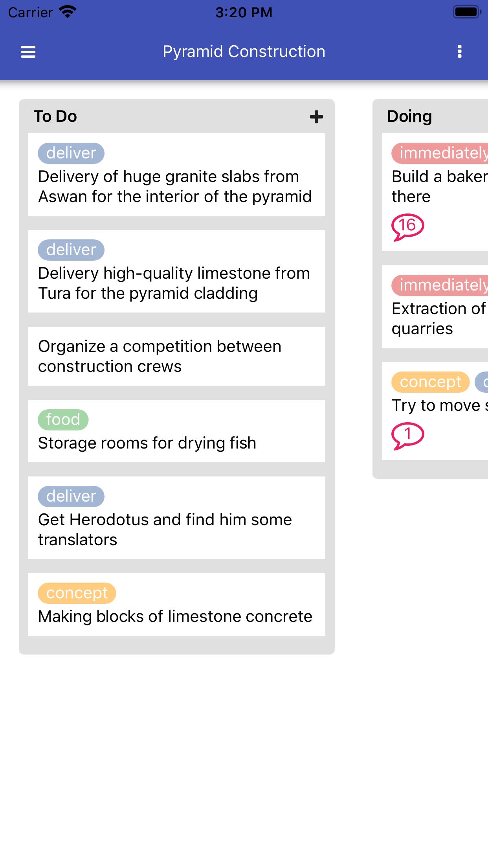488x868 pixels.
Task: Open the single comment bubble icon
Action: point(407,436)
